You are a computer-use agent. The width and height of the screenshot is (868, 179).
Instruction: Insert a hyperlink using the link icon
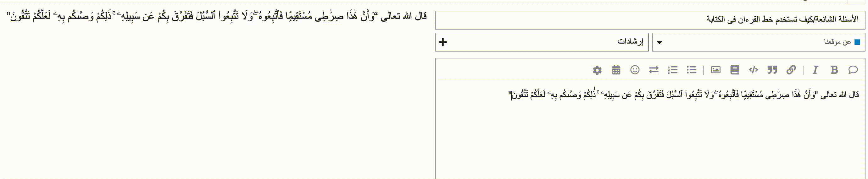click(x=791, y=70)
